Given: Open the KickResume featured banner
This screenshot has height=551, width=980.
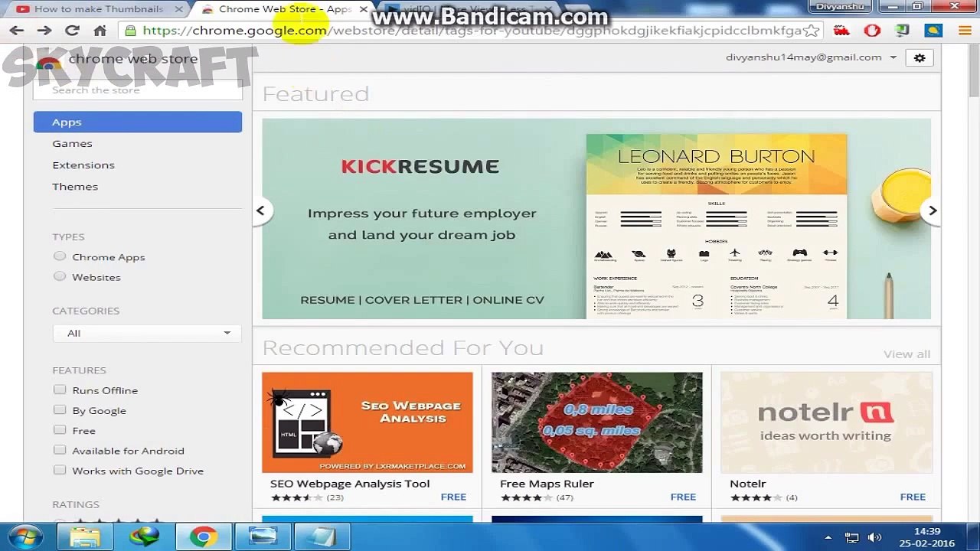Looking at the screenshot, I should [596, 219].
